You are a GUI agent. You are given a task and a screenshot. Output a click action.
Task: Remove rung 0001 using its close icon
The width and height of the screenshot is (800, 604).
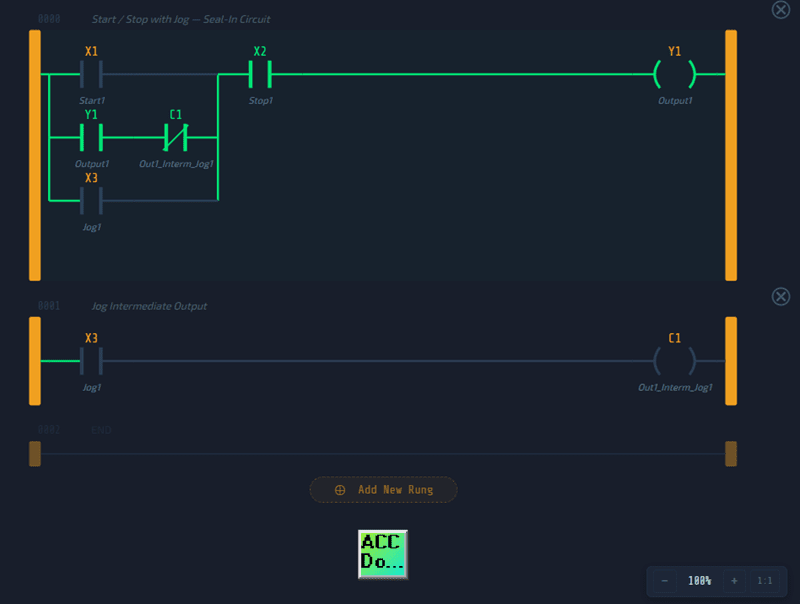pyautogui.click(x=781, y=296)
